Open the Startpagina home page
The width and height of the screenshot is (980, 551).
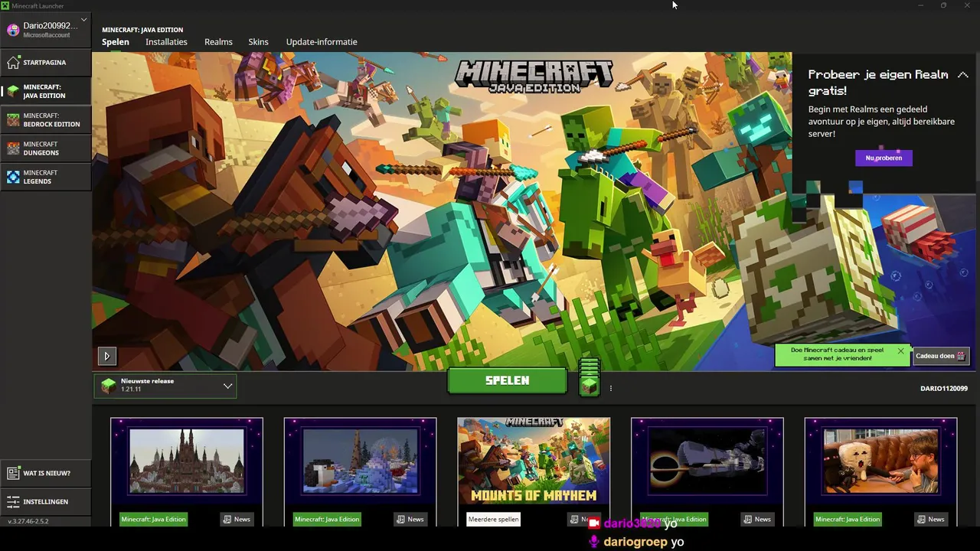pyautogui.click(x=46, y=62)
